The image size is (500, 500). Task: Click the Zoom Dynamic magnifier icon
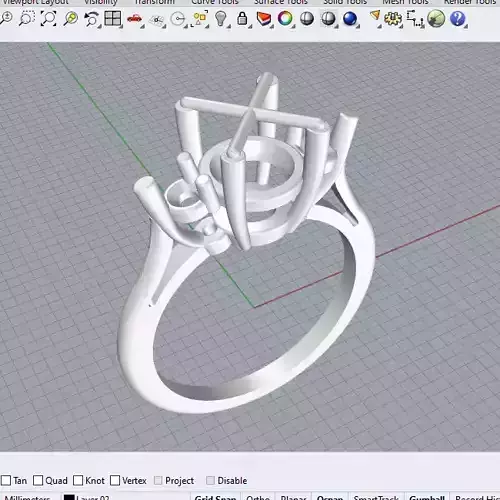(x=6, y=18)
